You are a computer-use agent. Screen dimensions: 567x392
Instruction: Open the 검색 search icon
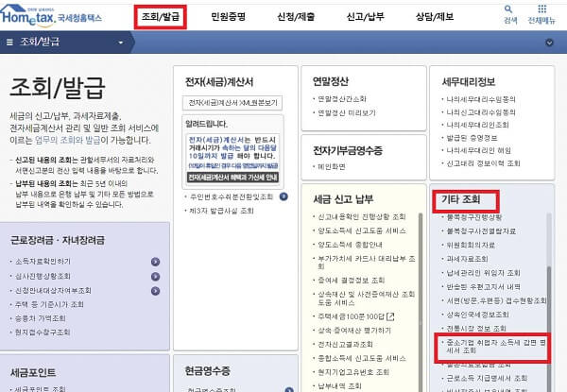pos(510,14)
